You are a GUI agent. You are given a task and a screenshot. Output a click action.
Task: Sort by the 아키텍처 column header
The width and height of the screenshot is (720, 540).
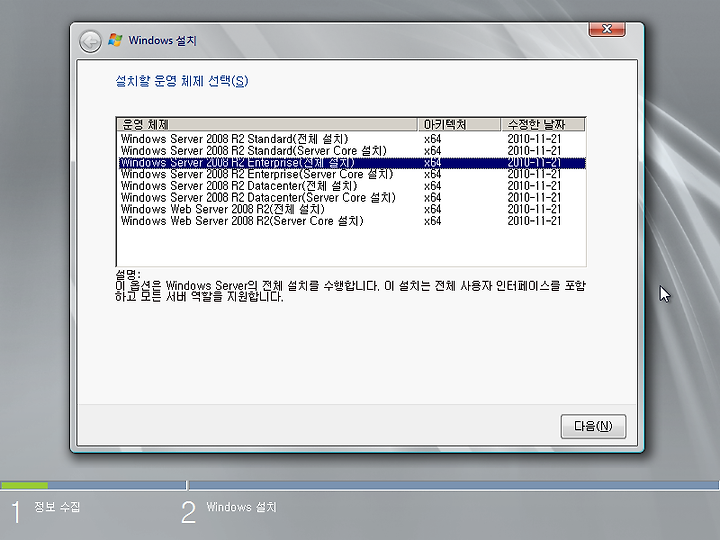pyautogui.click(x=459, y=124)
